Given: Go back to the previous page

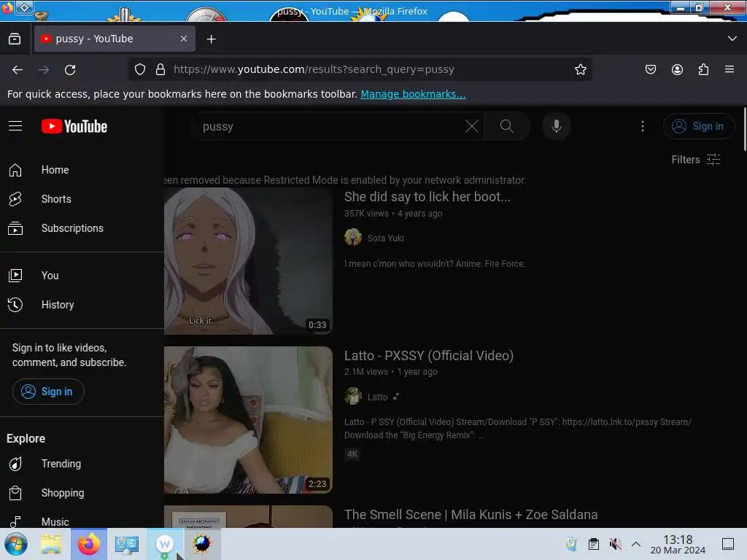Looking at the screenshot, I should coord(18,70).
